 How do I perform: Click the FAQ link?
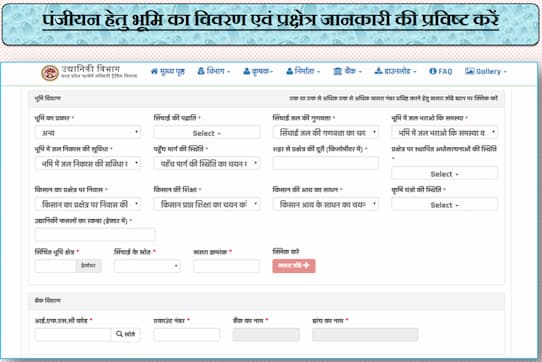pos(441,71)
